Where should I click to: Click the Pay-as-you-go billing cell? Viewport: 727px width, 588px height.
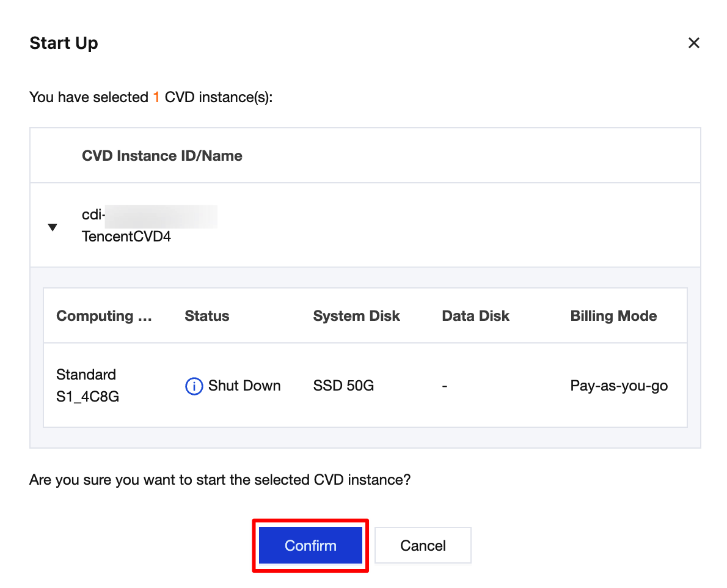tap(619, 386)
